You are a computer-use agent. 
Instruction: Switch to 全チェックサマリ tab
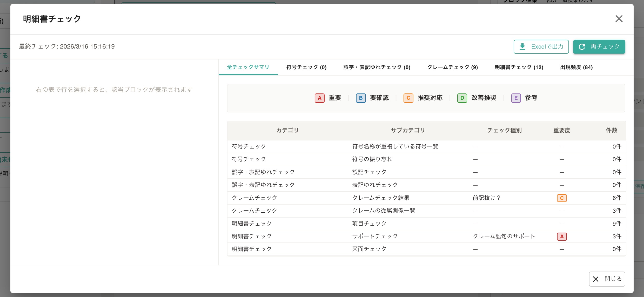click(248, 67)
